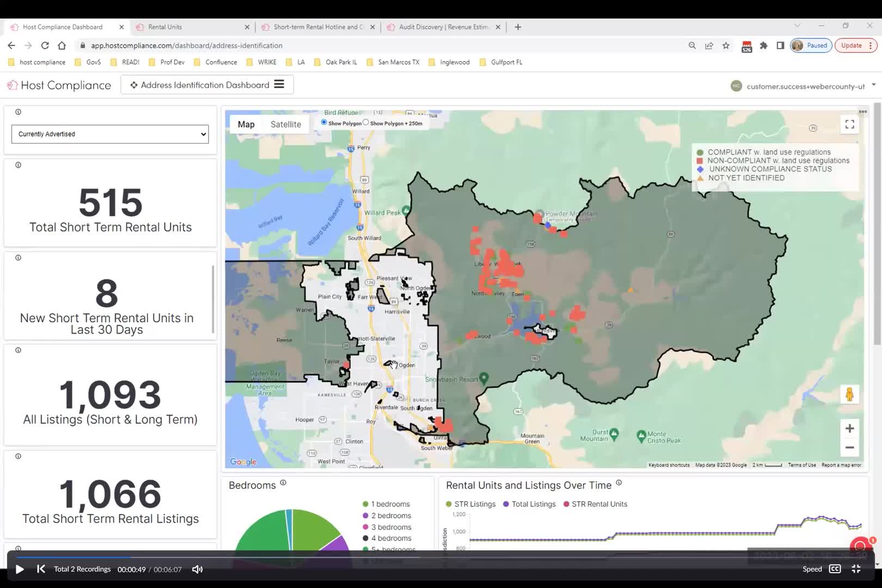
Task: Enable closed captions on the recording player
Action: pos(834,568)
